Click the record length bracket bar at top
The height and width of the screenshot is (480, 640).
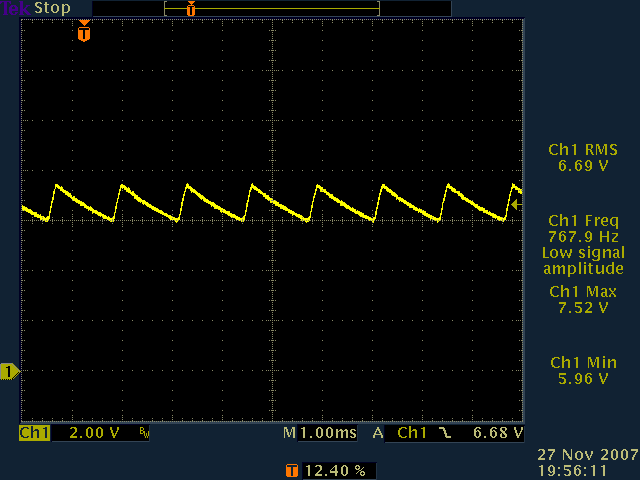(x=272, y=9)
